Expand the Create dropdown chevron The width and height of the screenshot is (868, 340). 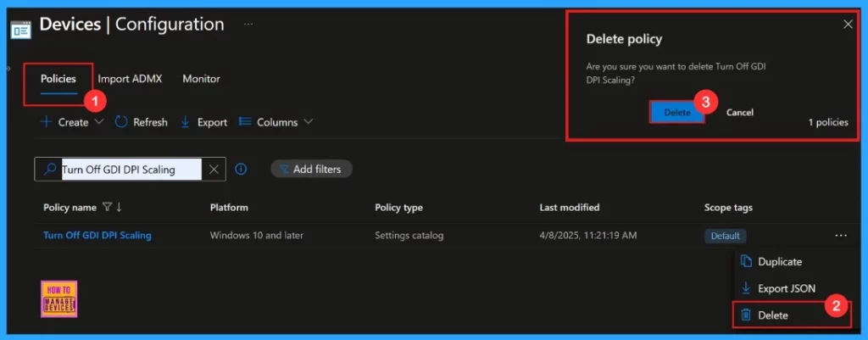tap(99, 122)
